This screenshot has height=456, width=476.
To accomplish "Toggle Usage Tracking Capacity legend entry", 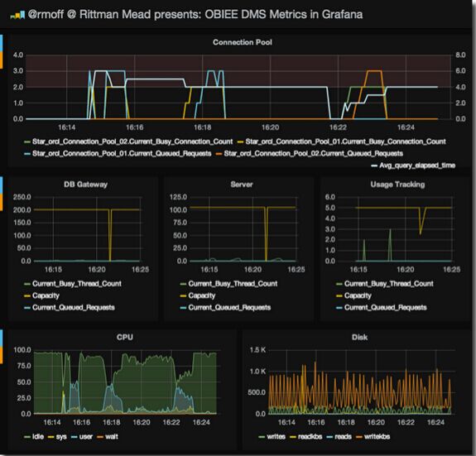I will coord(354,295).
